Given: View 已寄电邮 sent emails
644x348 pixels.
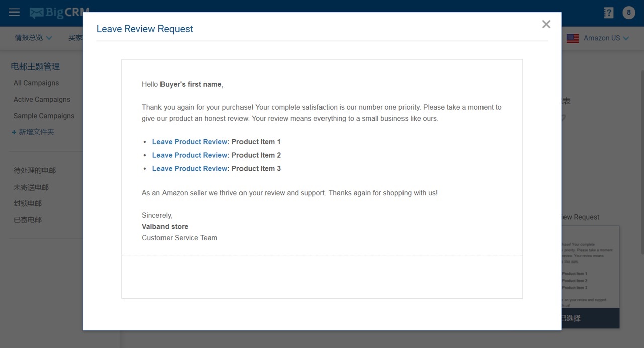Looking at the screenshot, I should coord(28,220).
